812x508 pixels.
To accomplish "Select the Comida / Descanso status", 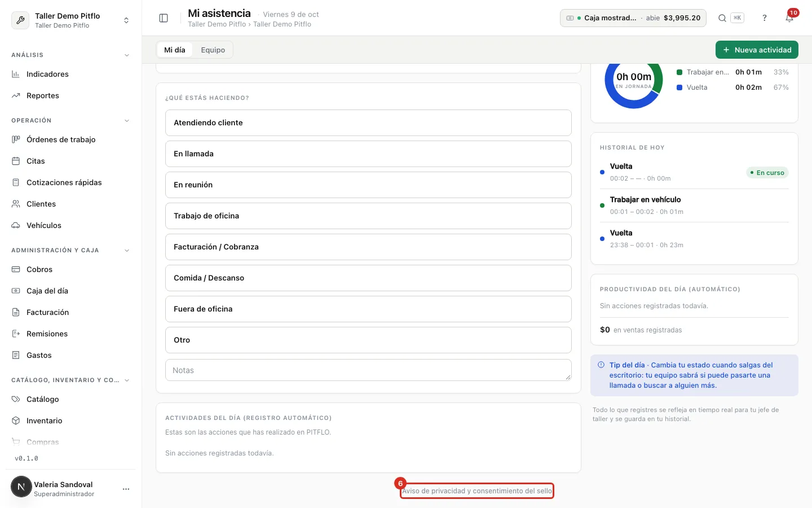I will pos(368,278).
